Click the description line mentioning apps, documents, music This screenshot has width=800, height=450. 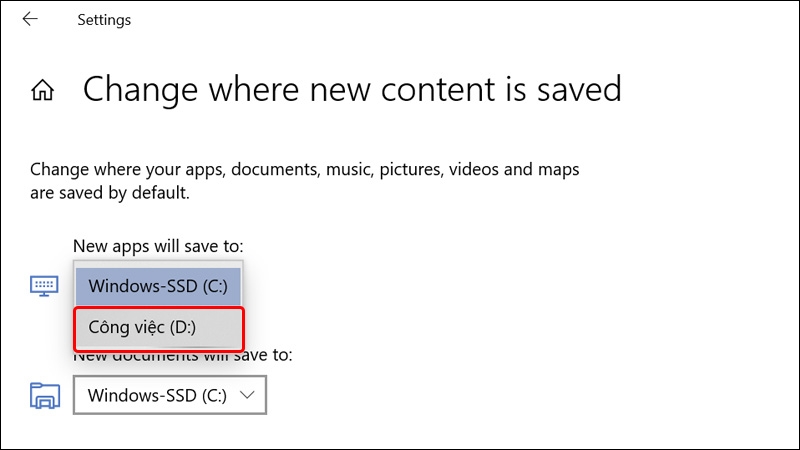click(x=305, y=169)
